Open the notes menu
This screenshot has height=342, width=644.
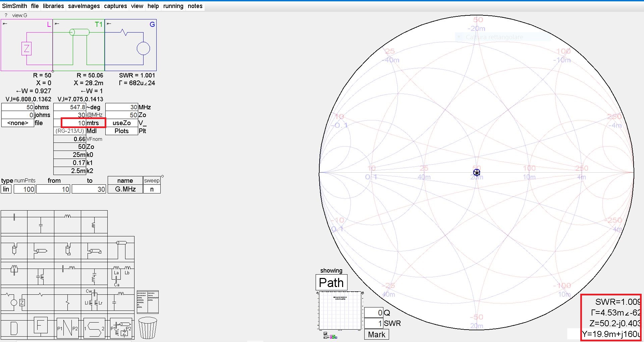[x=195, y=6]
